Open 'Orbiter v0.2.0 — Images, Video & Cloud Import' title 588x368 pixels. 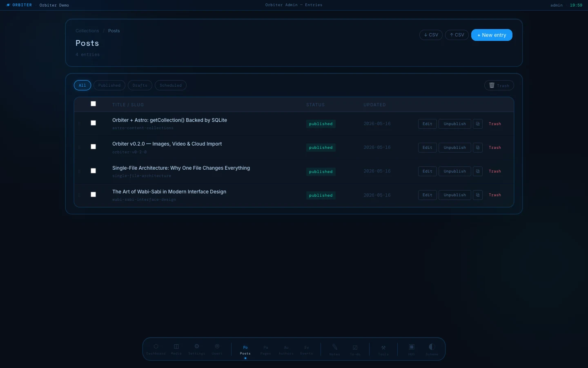point(167,144)
